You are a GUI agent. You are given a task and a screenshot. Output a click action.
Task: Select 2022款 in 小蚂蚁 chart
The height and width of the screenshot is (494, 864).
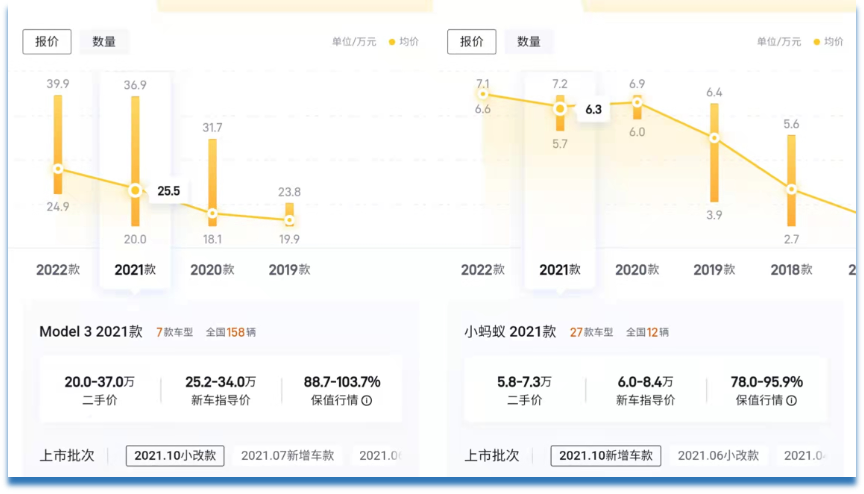[x=483, y=270]
